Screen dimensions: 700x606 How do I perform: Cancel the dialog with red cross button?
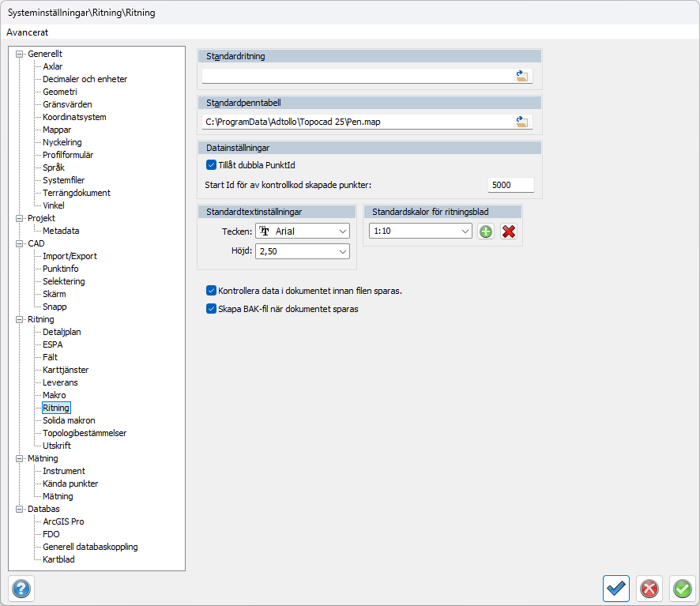[649, 589]
